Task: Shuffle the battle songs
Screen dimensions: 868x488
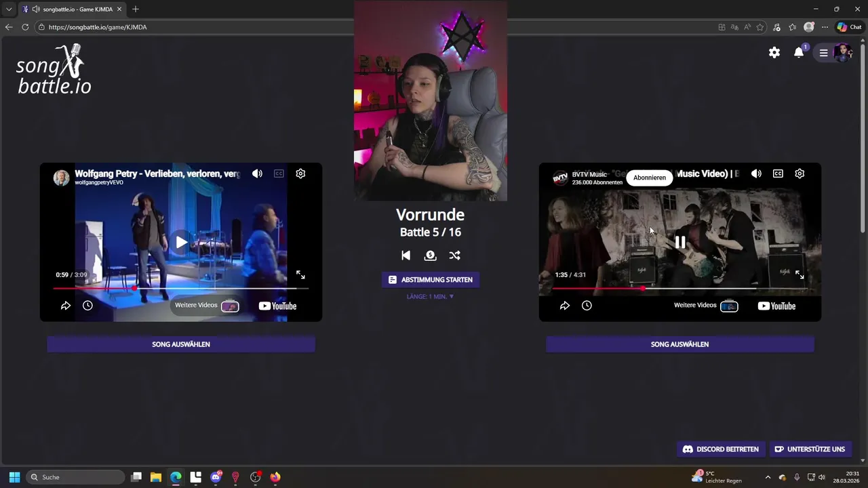Action: (454, 256)
